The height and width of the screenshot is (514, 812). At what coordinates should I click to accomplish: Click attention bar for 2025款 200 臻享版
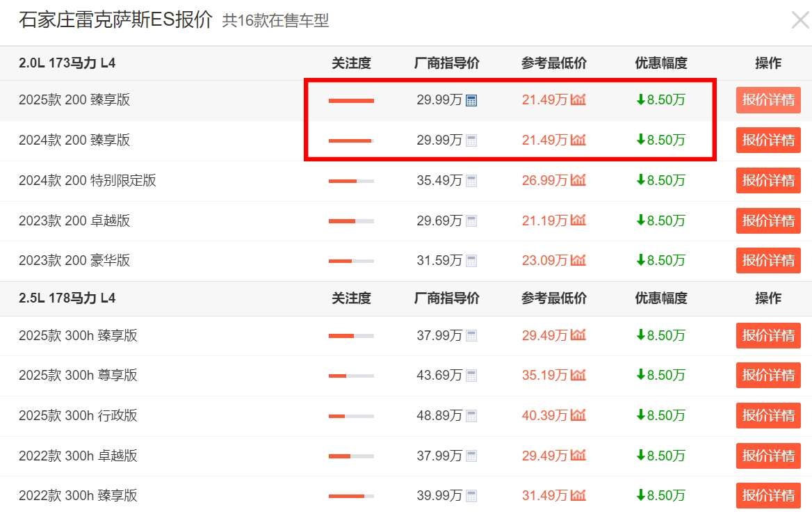(x=351, y=101)
